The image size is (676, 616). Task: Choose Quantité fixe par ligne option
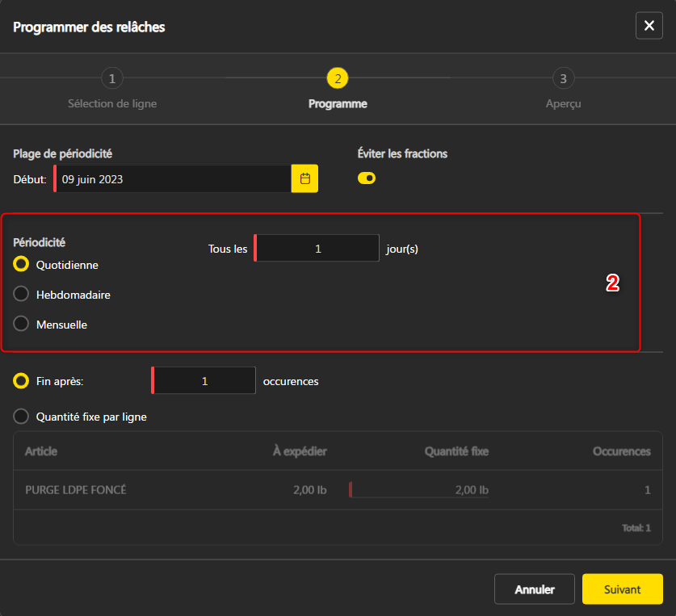pyautogui.click(x=22, y=417)
